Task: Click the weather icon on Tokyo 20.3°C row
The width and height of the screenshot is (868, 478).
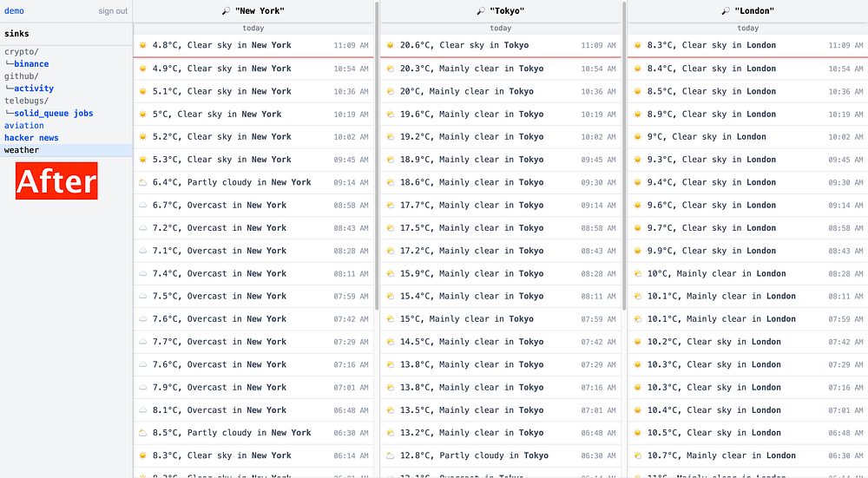Action: [390, 69]
